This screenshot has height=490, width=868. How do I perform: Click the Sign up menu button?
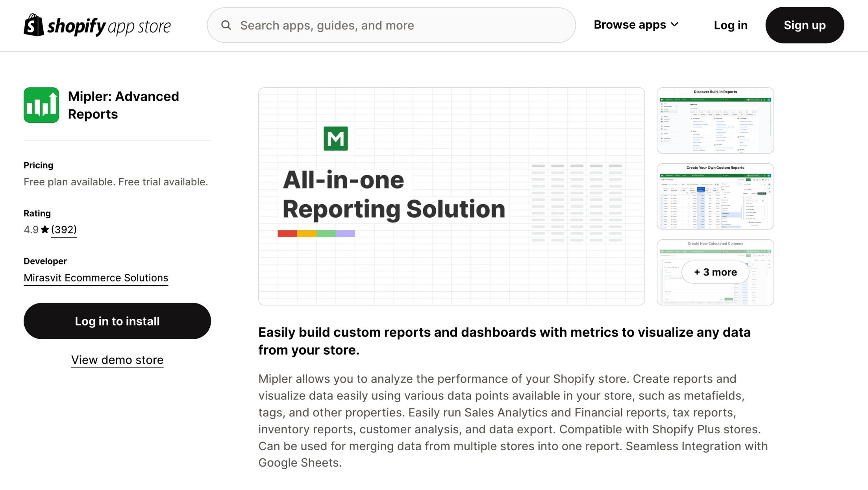pos(805,24)
